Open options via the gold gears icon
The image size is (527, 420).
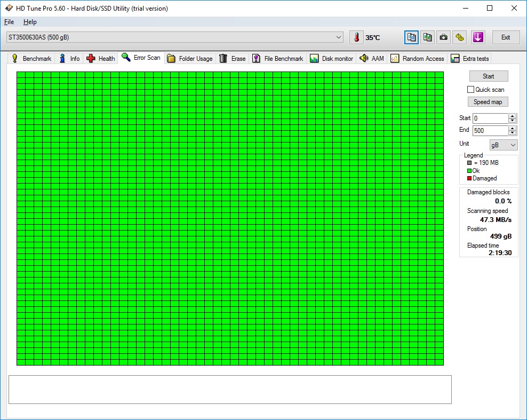pyautogui.click(x=460, y=37)
